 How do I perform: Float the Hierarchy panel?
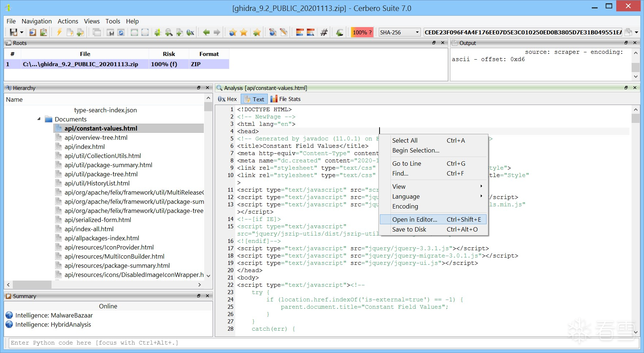click(199, 88)
